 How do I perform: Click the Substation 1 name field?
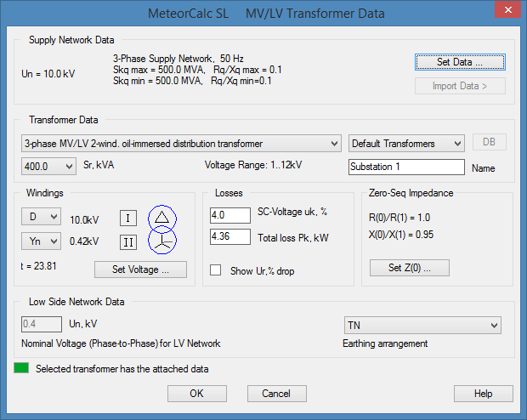coord(406,167)
